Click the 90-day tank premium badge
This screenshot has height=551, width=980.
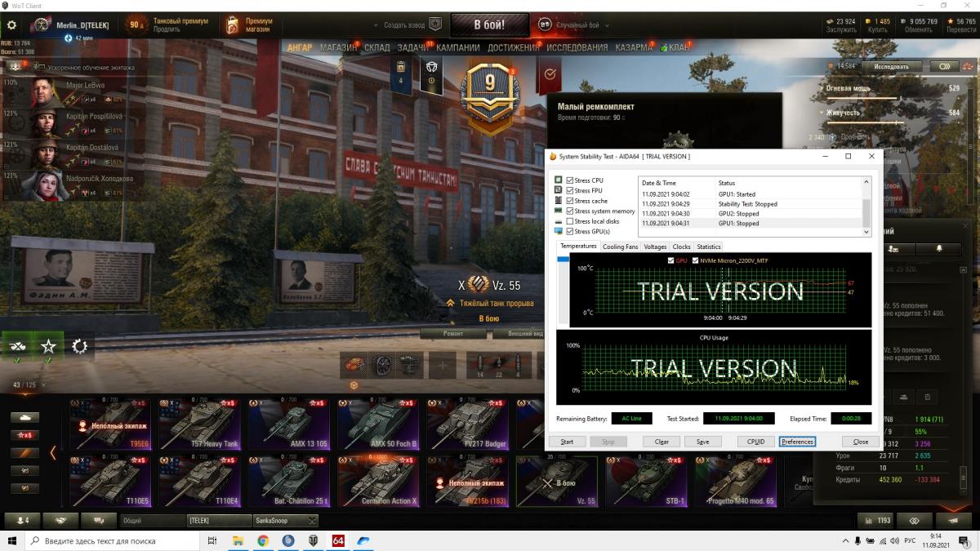click(x=137, y=24)
